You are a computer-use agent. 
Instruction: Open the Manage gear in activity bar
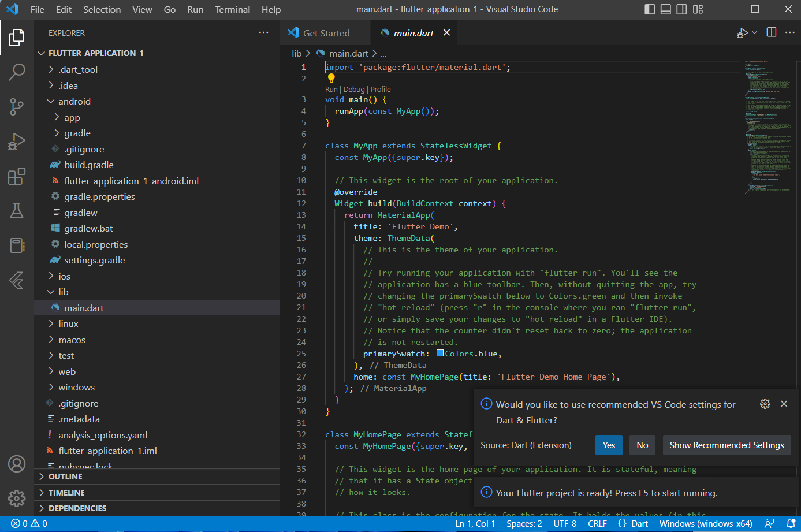tap(17, 498)
